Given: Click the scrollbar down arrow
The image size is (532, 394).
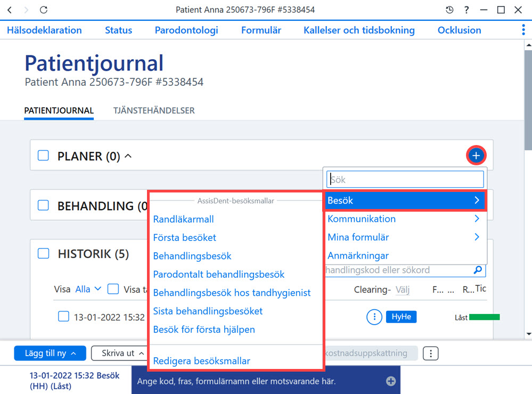Looking at the screenshot, I should tap(528, 334).
